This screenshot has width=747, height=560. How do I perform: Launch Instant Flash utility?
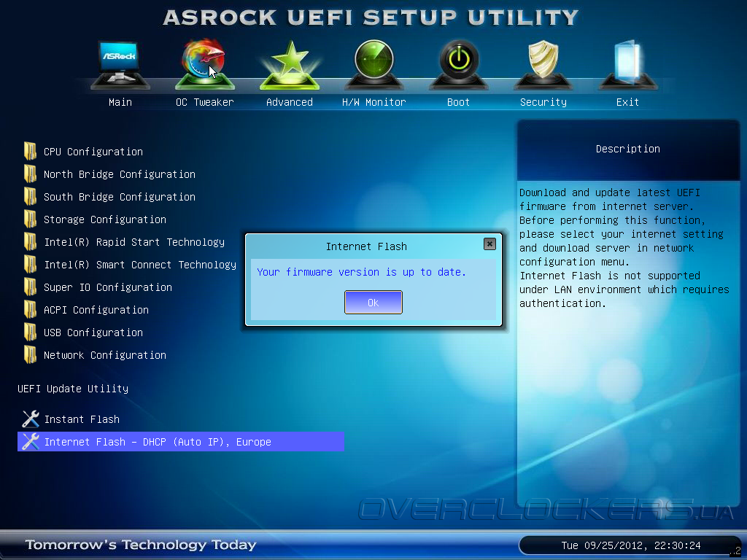82,419
